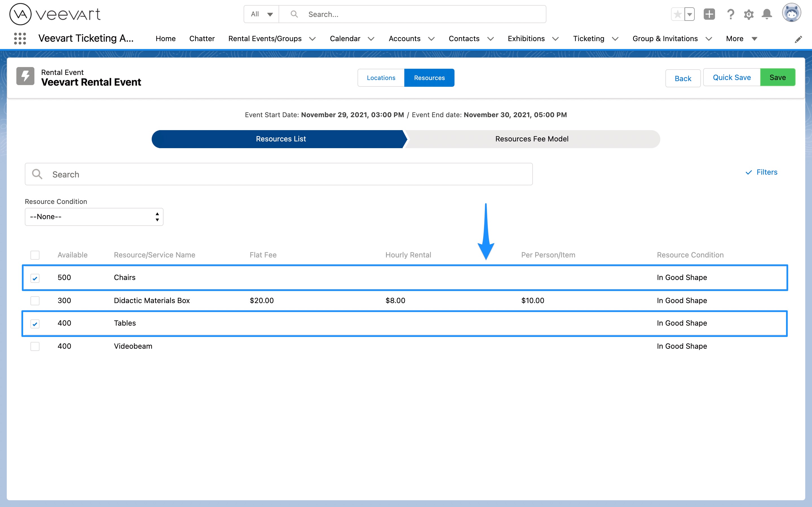
Task: Click the favorites star icon
Action: point(678,14)
